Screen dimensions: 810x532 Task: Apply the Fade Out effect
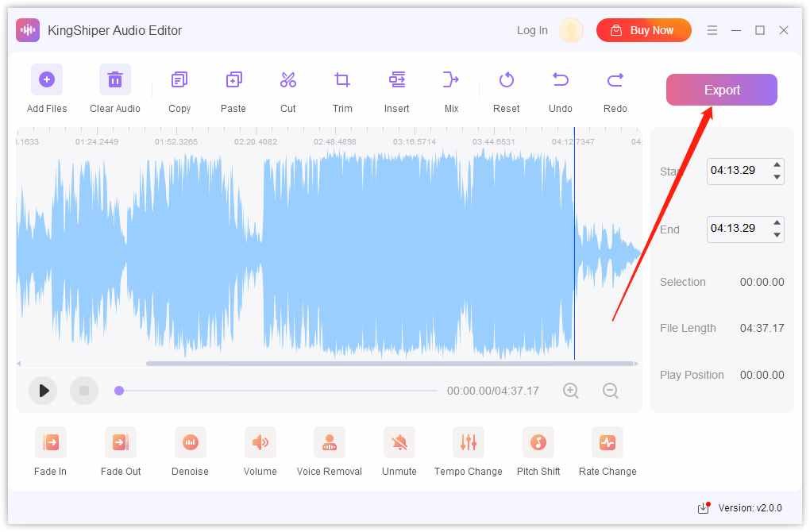(121, 442)
